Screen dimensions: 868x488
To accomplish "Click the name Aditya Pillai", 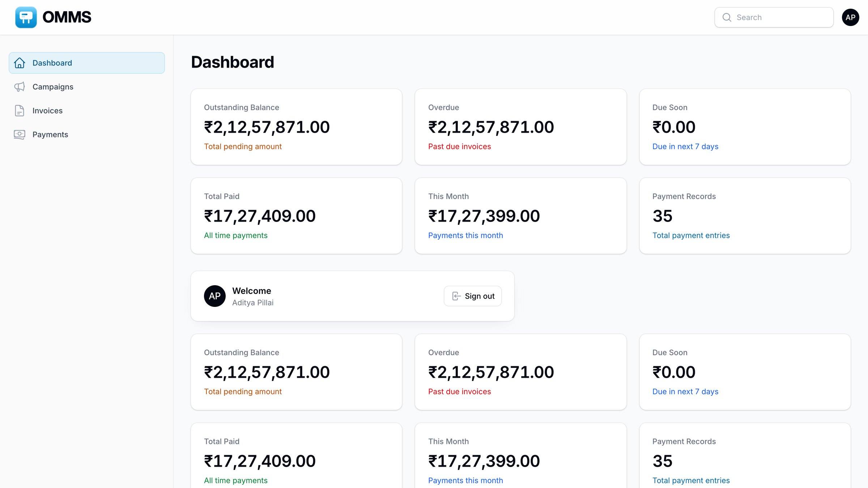I will tap(253, 303).
